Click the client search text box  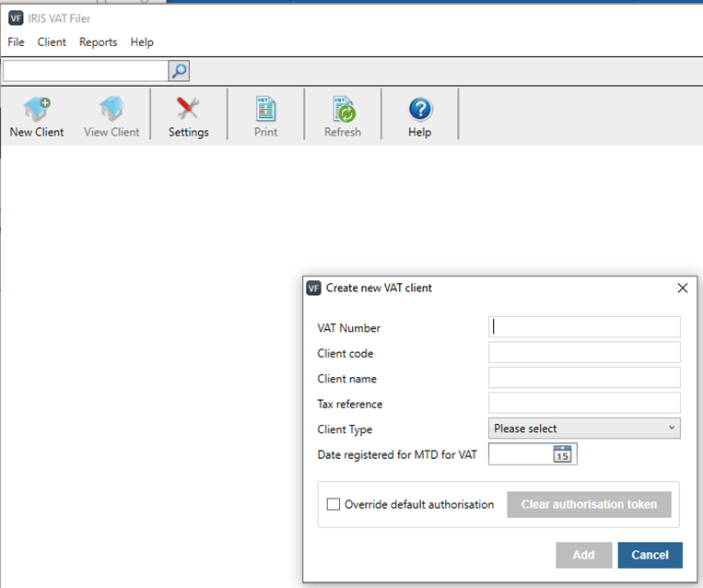[x=86, y=71]
